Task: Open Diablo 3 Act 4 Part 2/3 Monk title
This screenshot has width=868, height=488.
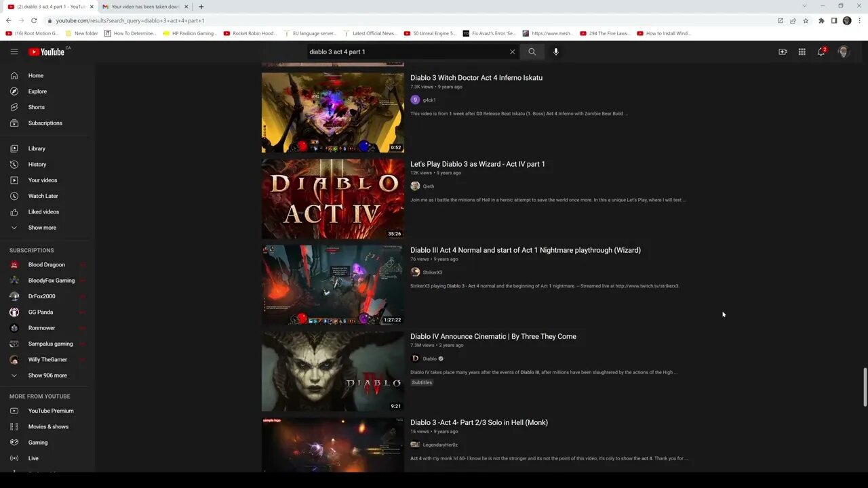Action: (x=479, y=422)
